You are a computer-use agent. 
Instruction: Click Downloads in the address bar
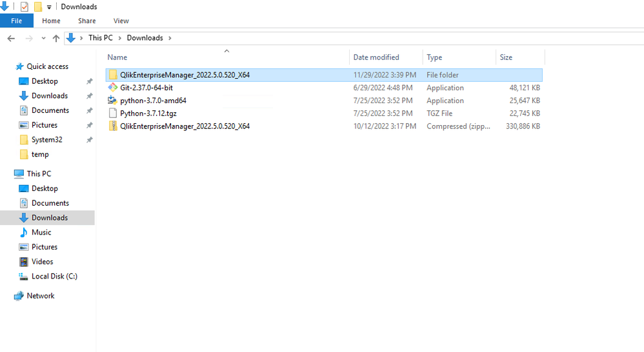click(145, 38)
